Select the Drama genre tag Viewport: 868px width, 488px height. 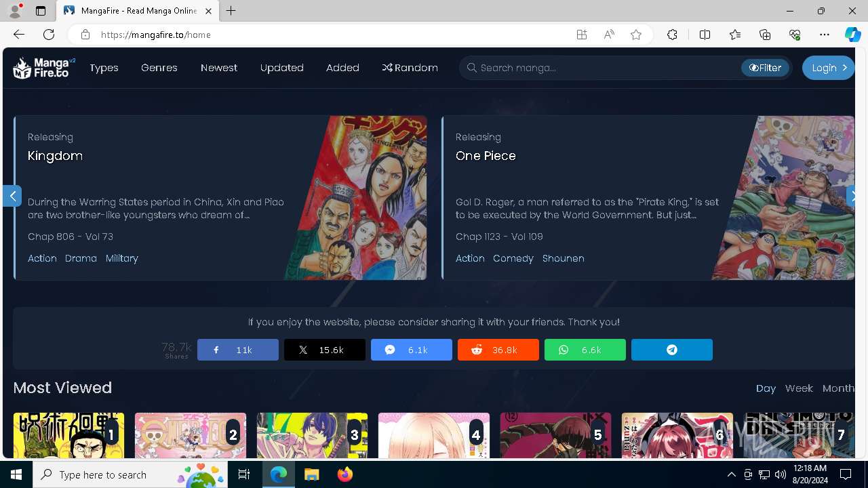(x=81, y=258)
